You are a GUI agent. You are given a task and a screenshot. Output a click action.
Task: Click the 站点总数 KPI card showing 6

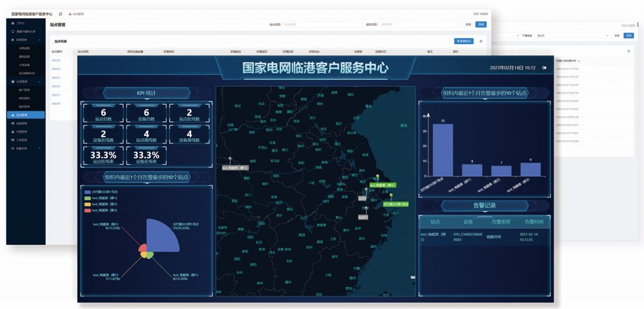click(x=104, y=113)
